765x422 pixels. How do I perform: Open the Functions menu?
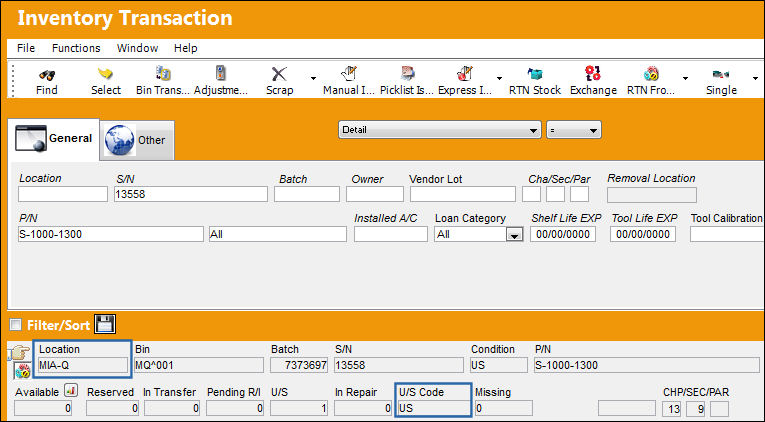[76, 48]
